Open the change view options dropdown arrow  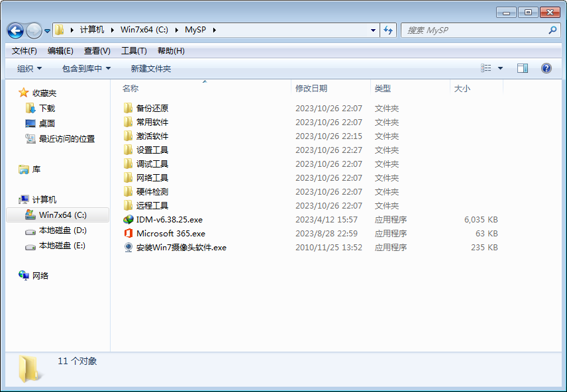pos(500,69)
